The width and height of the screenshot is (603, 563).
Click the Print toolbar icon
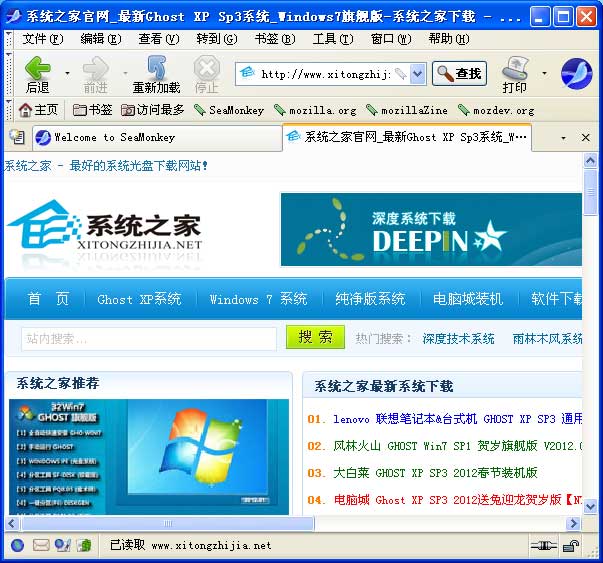tap(515, 67)
